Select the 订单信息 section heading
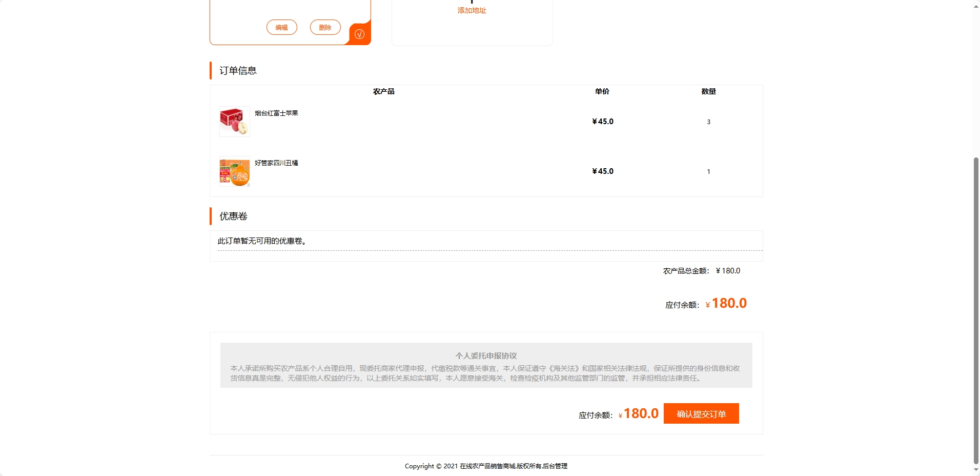The width and height of the screenshot is (980, 476). 238,70
